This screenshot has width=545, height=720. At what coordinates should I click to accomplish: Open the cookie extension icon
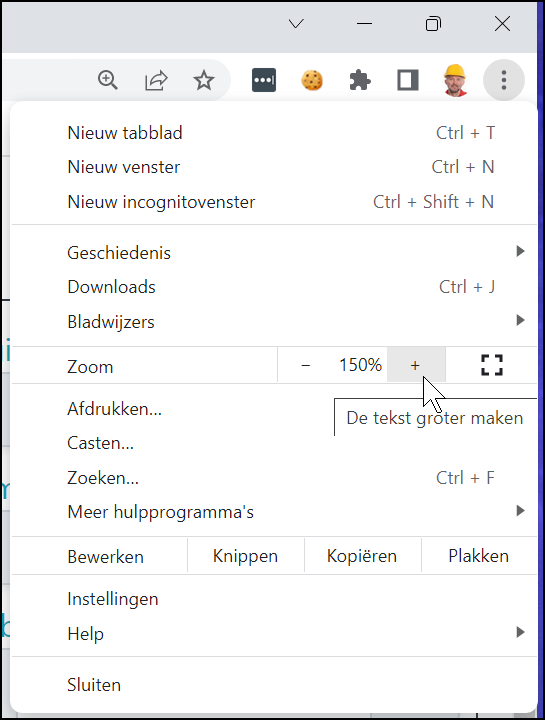tap(312, 80)
